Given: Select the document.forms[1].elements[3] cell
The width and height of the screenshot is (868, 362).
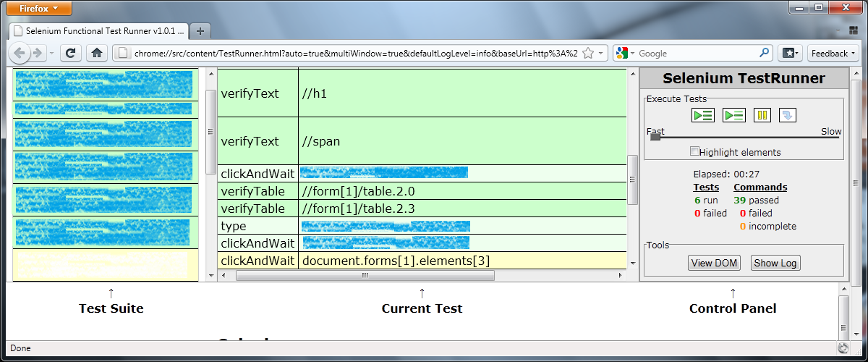Looking at the screenshot, I should pos(462,261).
